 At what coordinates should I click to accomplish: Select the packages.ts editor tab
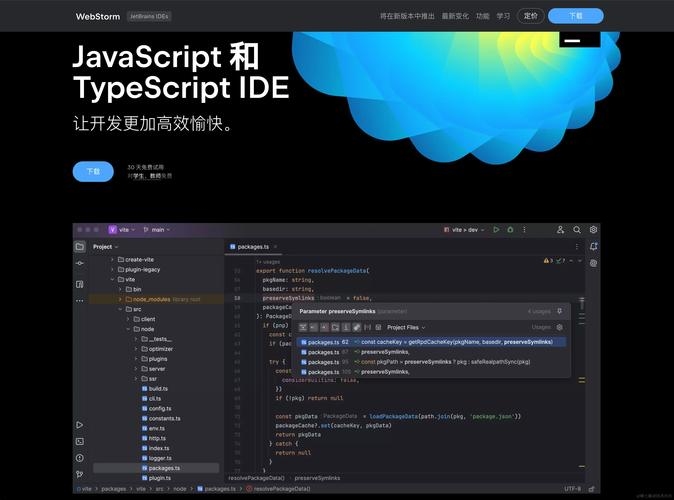pyautogui.click(x=252, y=246)
